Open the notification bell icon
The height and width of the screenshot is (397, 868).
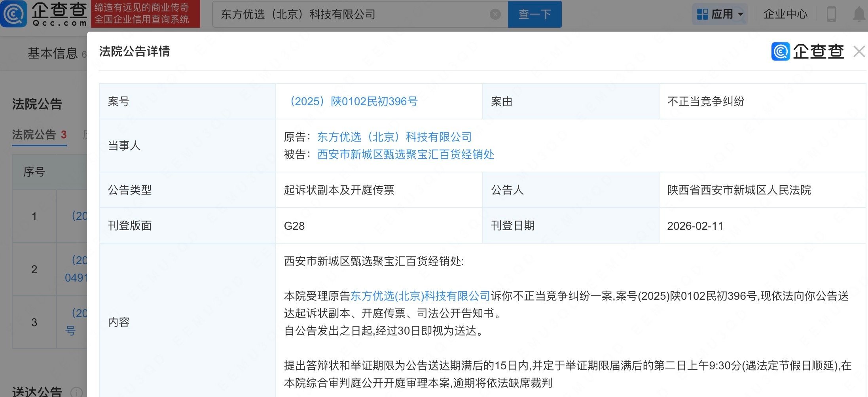pos(859,14)
